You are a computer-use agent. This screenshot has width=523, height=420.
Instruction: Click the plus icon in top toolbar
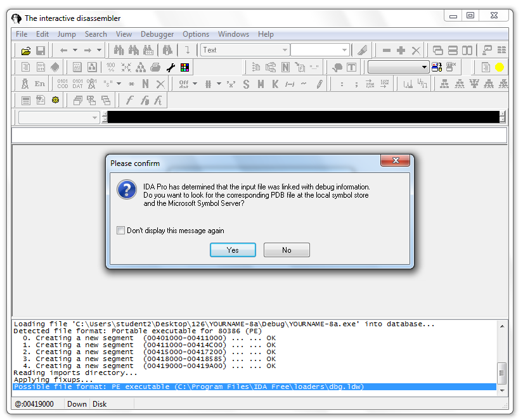(401, 50)
